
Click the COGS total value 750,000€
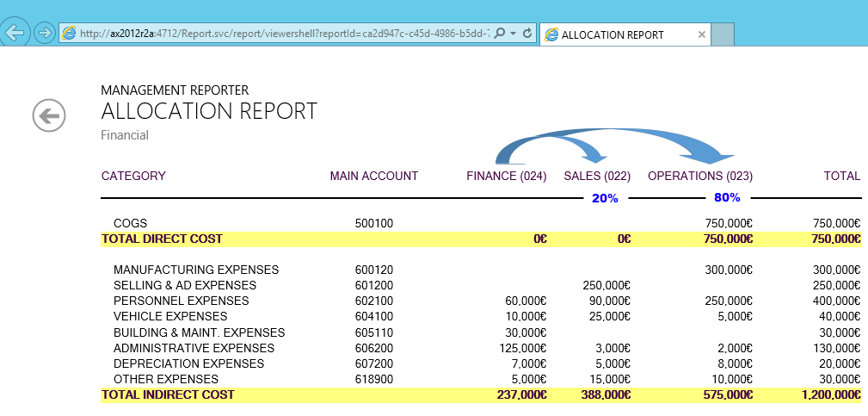[x=836, y=223]
